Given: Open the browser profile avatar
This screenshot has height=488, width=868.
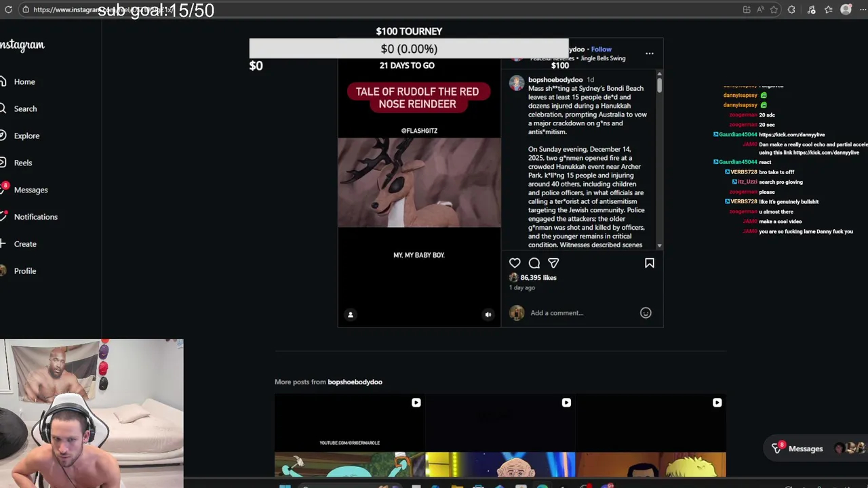Looking at the screenshot, I should [x=846, y=9].
